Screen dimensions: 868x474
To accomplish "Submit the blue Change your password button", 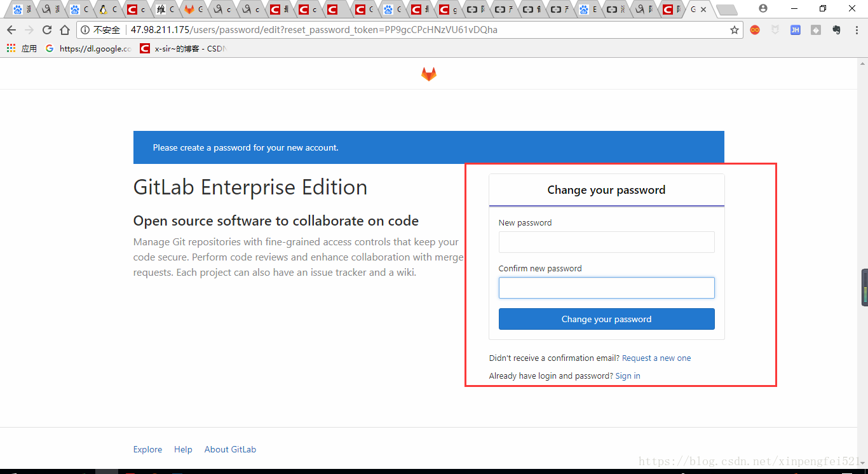I will tap(606, 319).
